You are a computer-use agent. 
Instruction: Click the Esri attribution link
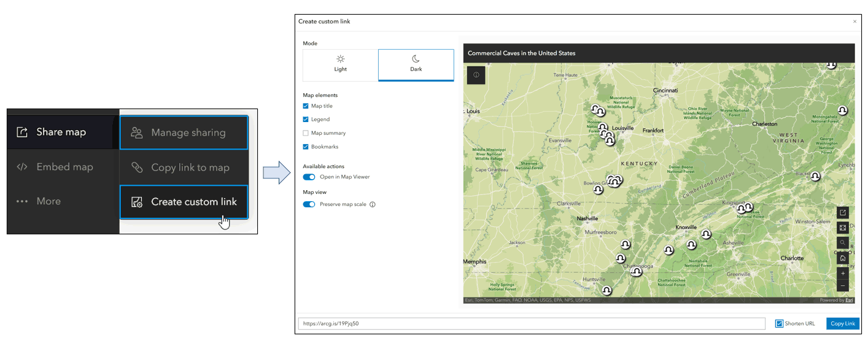849,300
